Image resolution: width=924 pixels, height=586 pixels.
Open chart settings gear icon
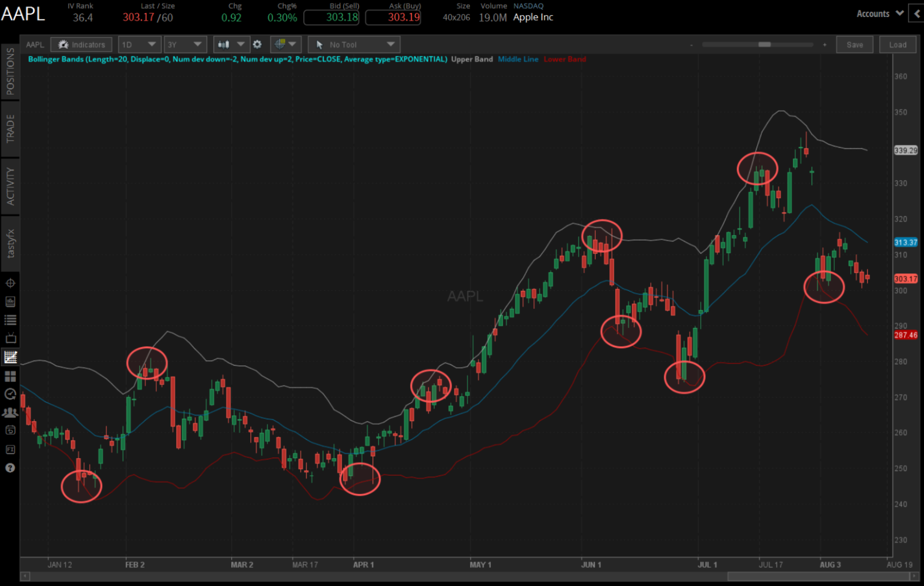(257, 44)
